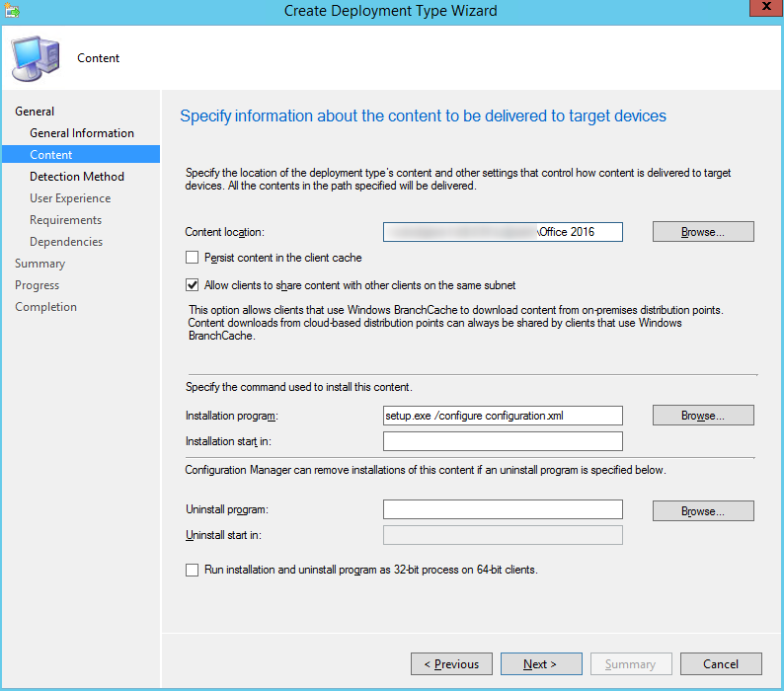Select the Progress step
This screenshot has height=691, width=784.
37,285
